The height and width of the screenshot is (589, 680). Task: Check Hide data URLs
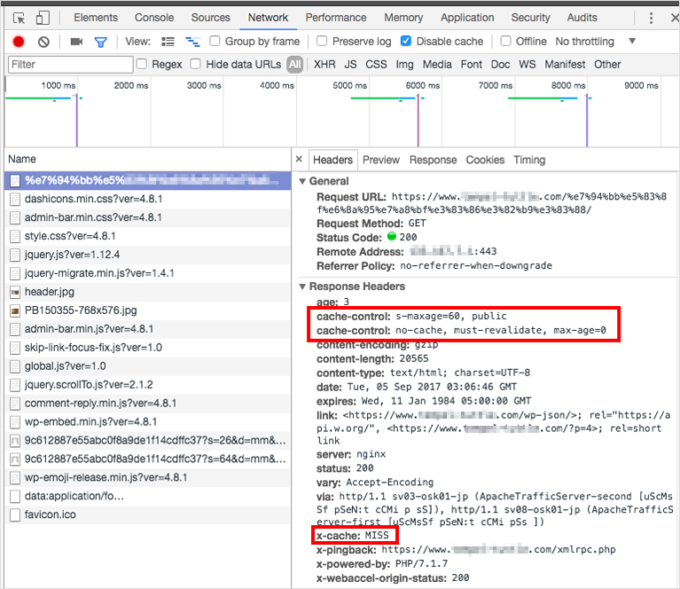click(196, 64)
